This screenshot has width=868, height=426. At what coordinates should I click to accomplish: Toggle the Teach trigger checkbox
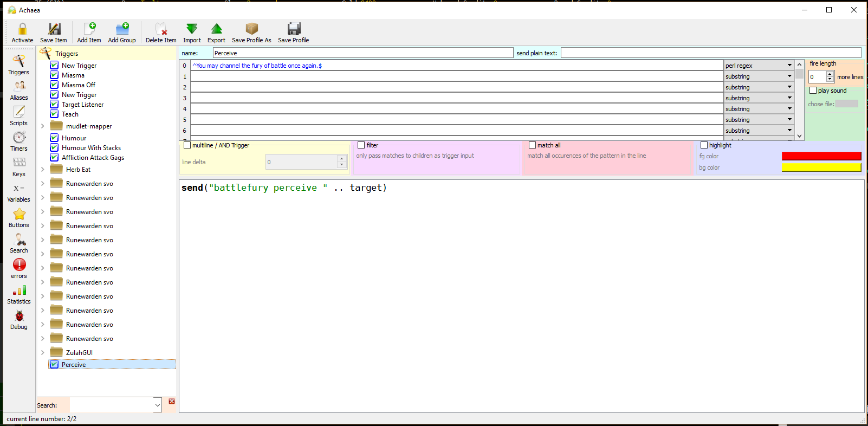point(54,114)
